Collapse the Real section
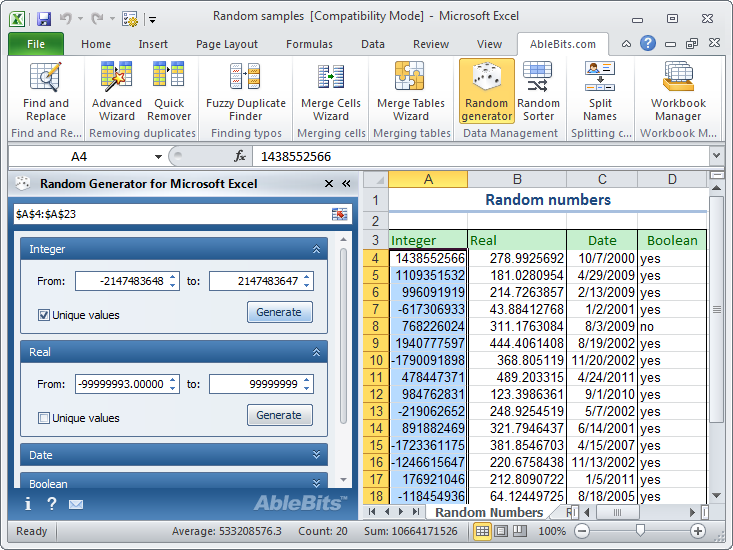 click(316, 352)
